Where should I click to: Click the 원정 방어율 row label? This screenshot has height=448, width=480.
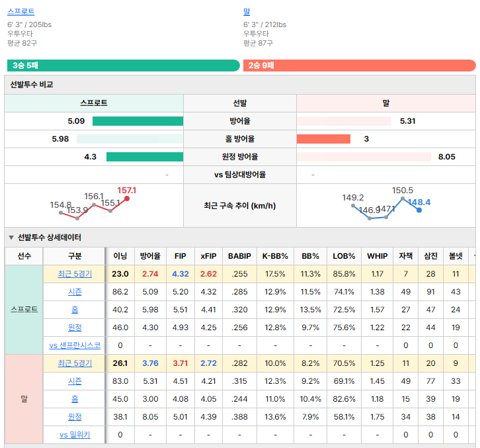pos(240,157)
